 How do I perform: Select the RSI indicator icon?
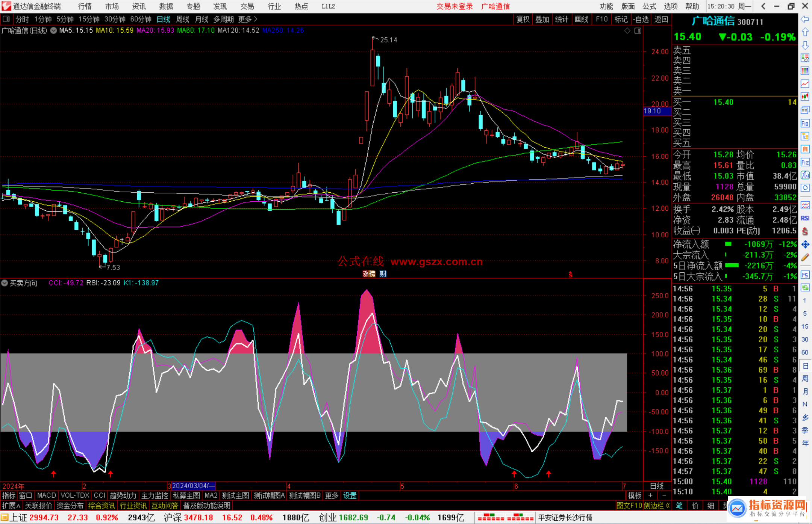(x=805, y=218)
